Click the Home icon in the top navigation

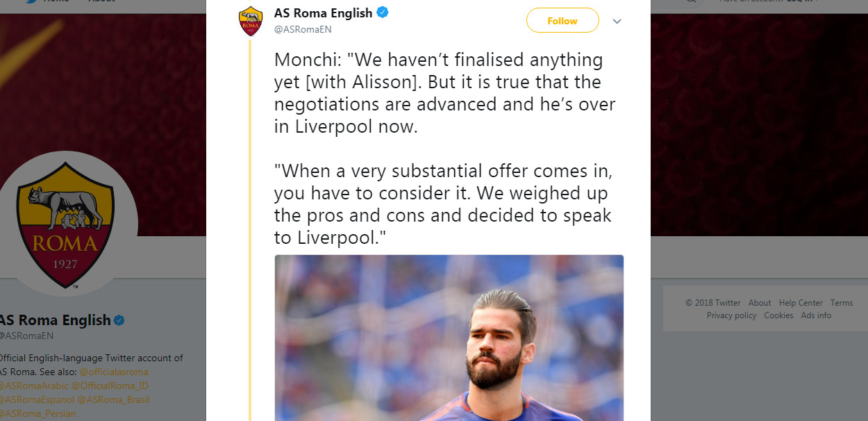coord(56,2)
